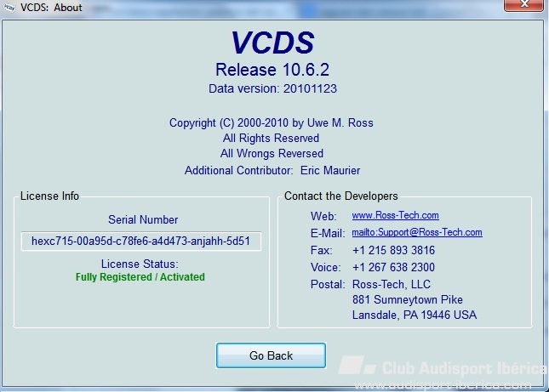Click the 'License Status:' label

coord(140,264)
